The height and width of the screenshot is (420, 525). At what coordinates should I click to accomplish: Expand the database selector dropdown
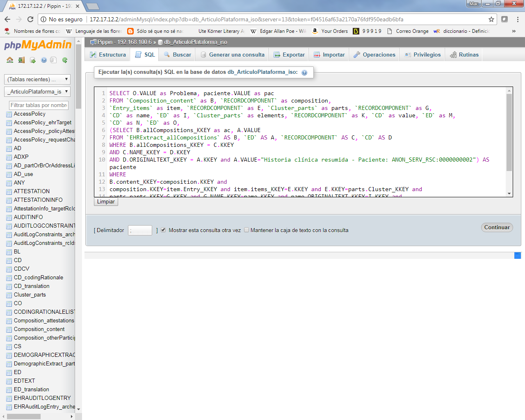[37, 91]
